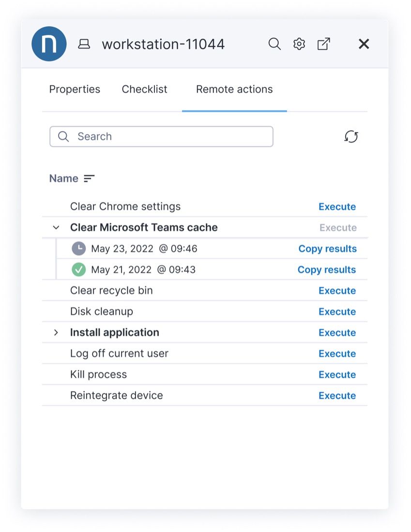Click the Nexthink logo avatar

[49, 44]
